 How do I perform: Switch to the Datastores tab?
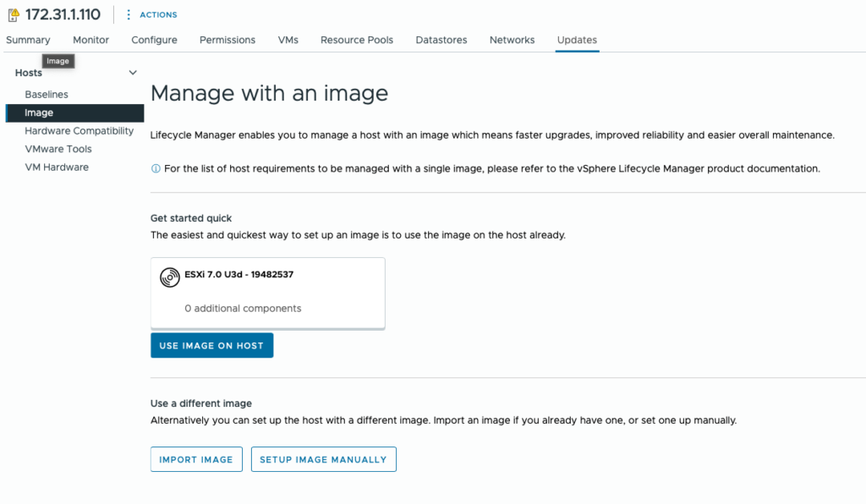tap(441, 40)
